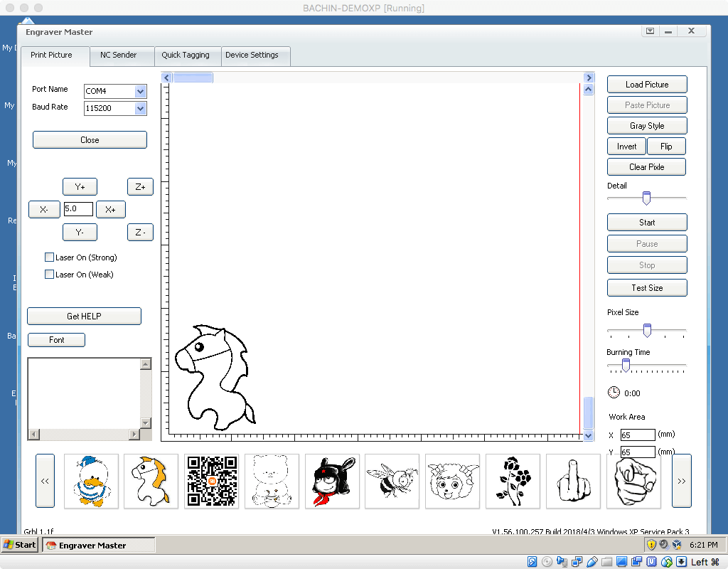
Task: Click the Clear Pixle button
Action: 647,166
